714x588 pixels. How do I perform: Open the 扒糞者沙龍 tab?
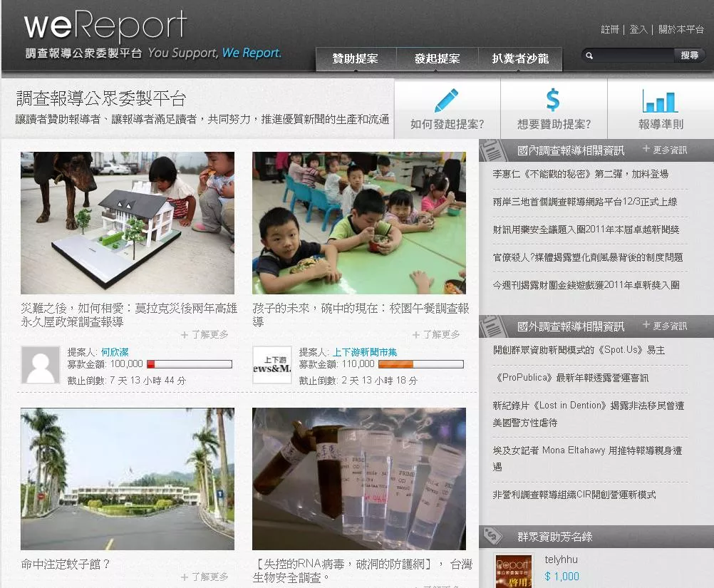[x=520, y=59]
